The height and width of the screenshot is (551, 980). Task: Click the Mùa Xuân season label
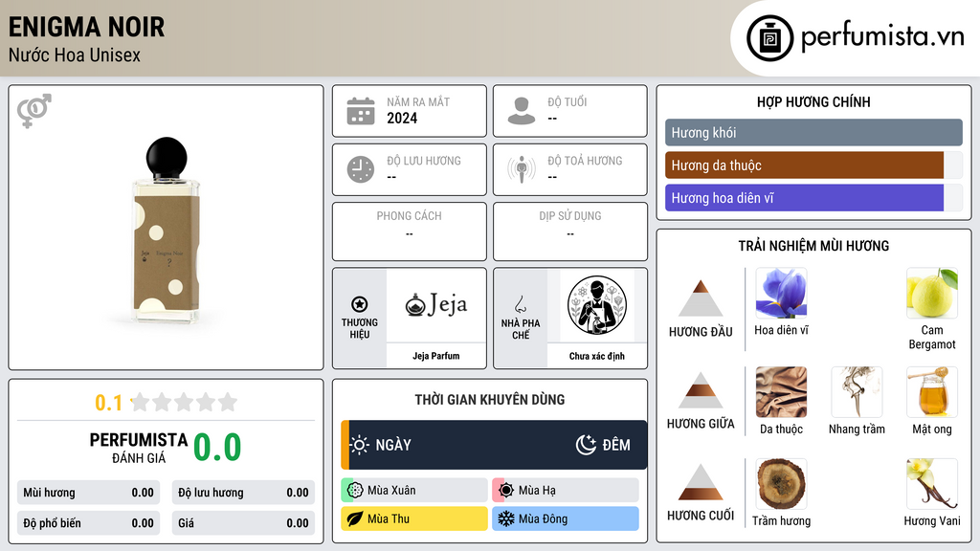click(391, 491)
